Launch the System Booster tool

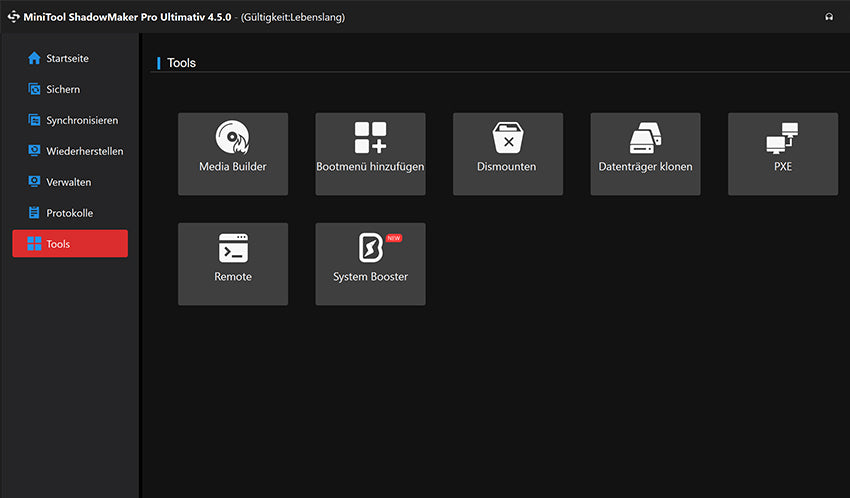[370, 263]
